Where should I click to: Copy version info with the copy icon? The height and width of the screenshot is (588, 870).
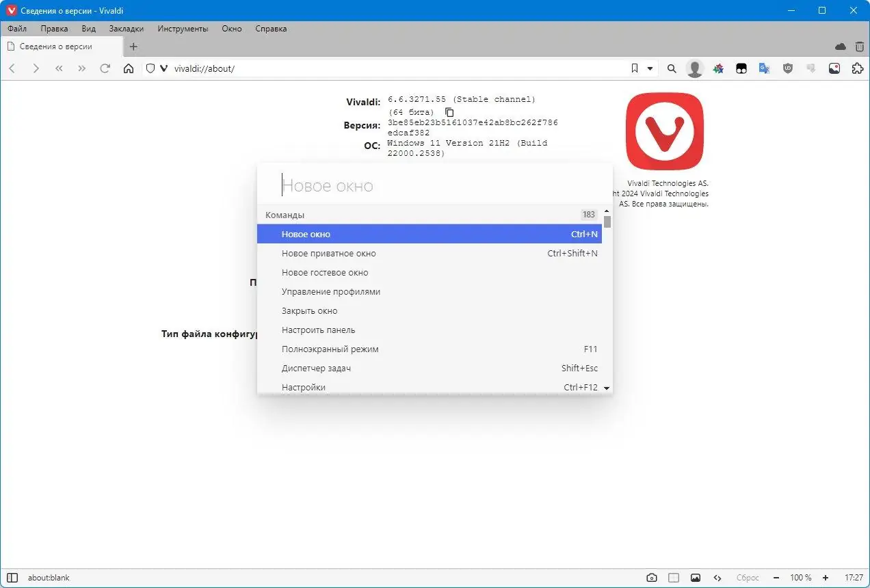449,112
